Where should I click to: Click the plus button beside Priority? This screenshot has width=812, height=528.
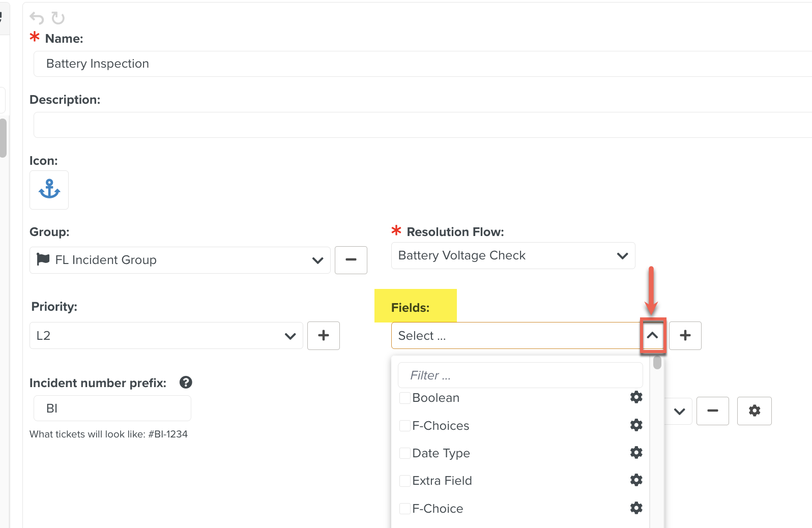click(x=323, y=336)
